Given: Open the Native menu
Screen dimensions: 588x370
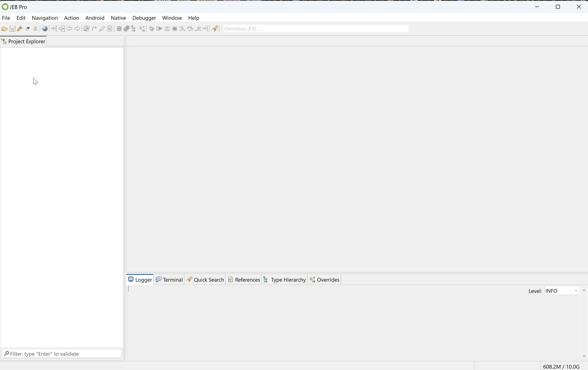Looking at the screenshot, I should coord(118,18).
